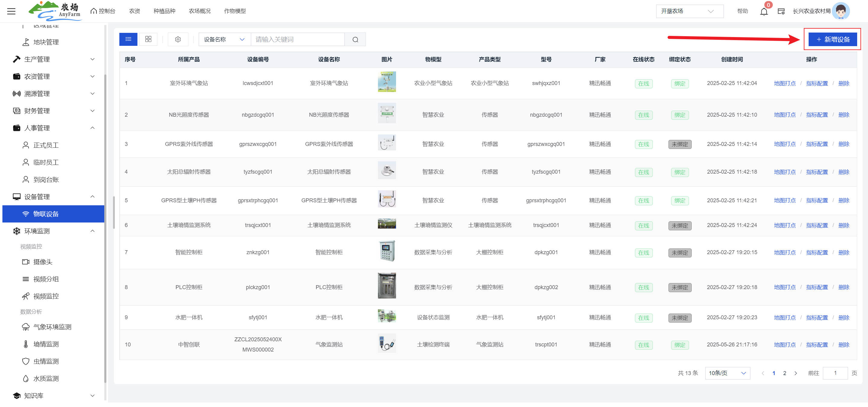
Task: Click the hamburger menu icon
Action: coord(11,11)
